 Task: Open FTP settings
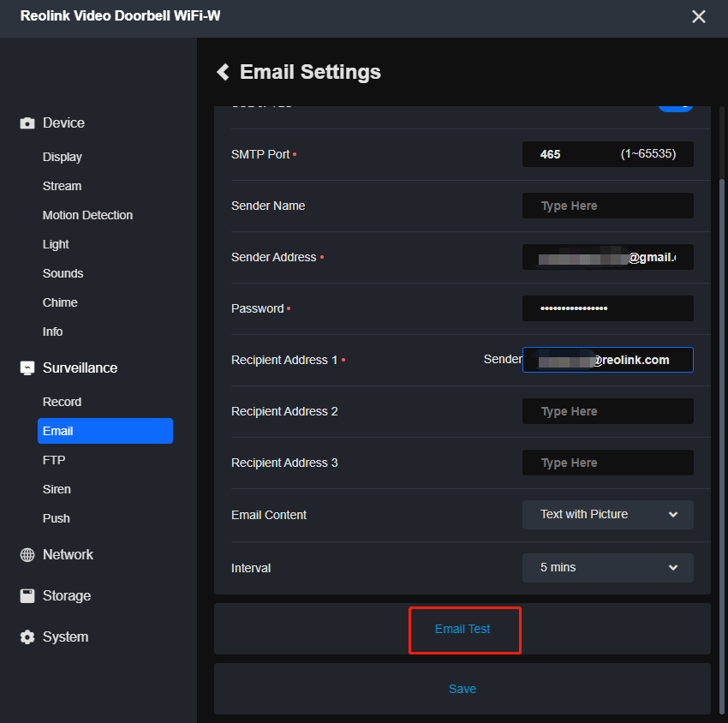pyautogui.click(x=54, y=460)
